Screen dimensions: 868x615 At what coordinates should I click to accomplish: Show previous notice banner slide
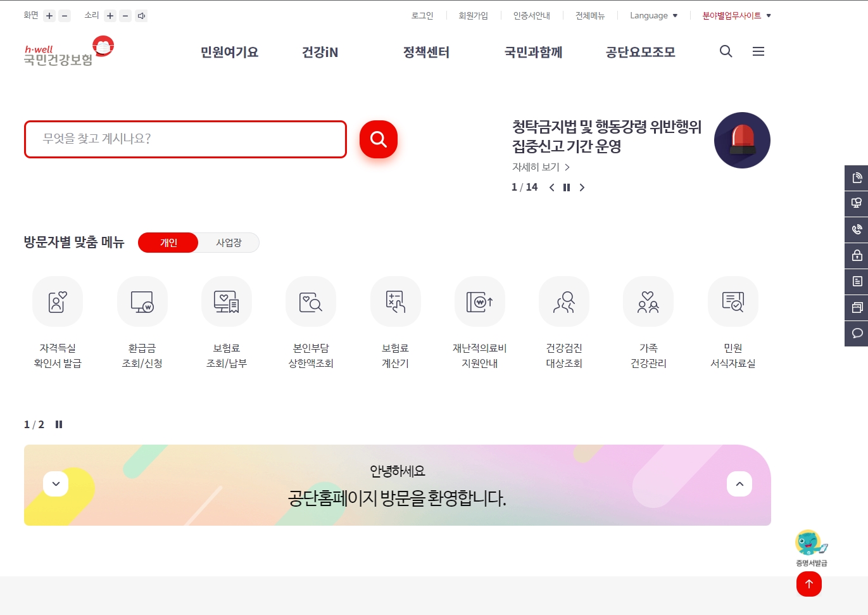click(551, 187)
